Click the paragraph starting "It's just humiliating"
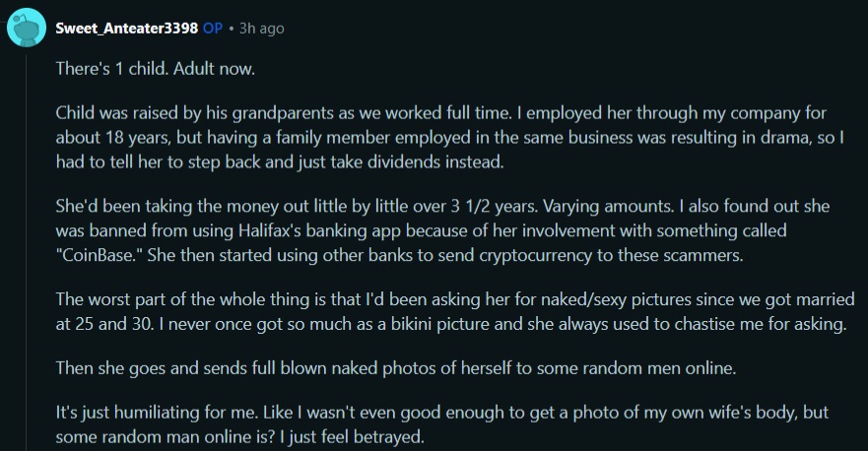The image size is (868, 451). coord(441,424)
